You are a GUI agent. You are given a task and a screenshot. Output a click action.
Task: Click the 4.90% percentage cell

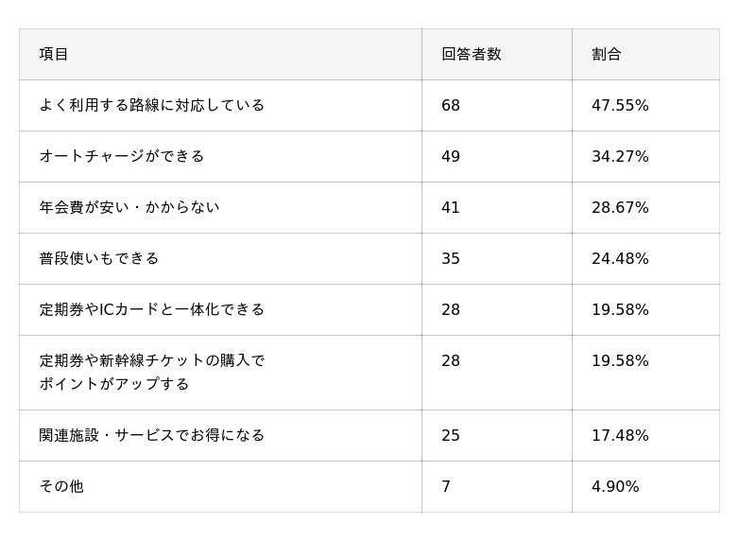tap(615, 487)
